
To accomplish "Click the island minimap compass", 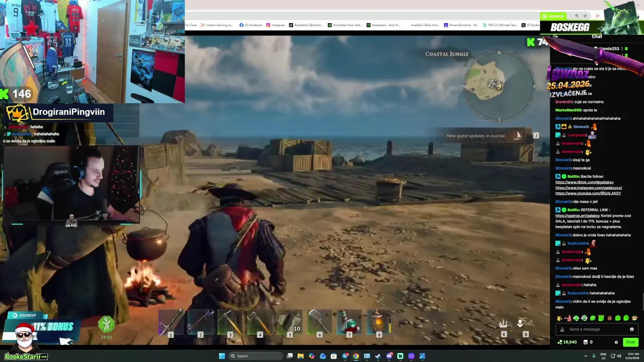I will 499,85.
